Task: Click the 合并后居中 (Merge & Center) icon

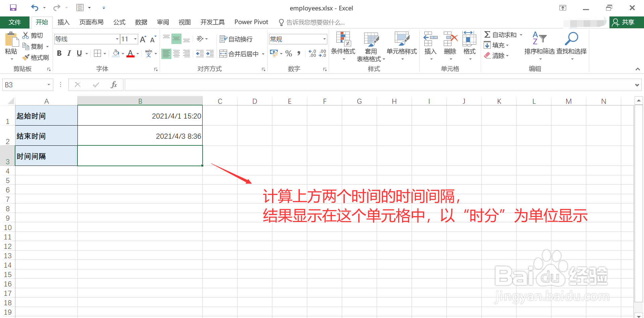Action: click(238, 53)
